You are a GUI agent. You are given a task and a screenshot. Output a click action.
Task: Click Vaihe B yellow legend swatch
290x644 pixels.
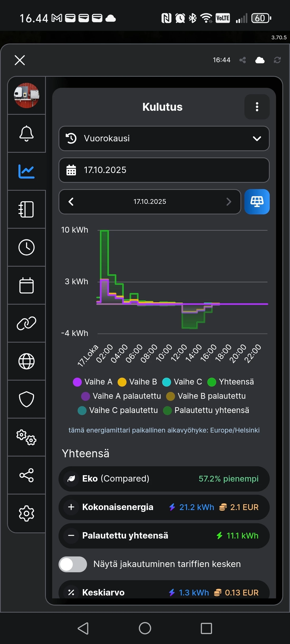(x=122, y=382)
